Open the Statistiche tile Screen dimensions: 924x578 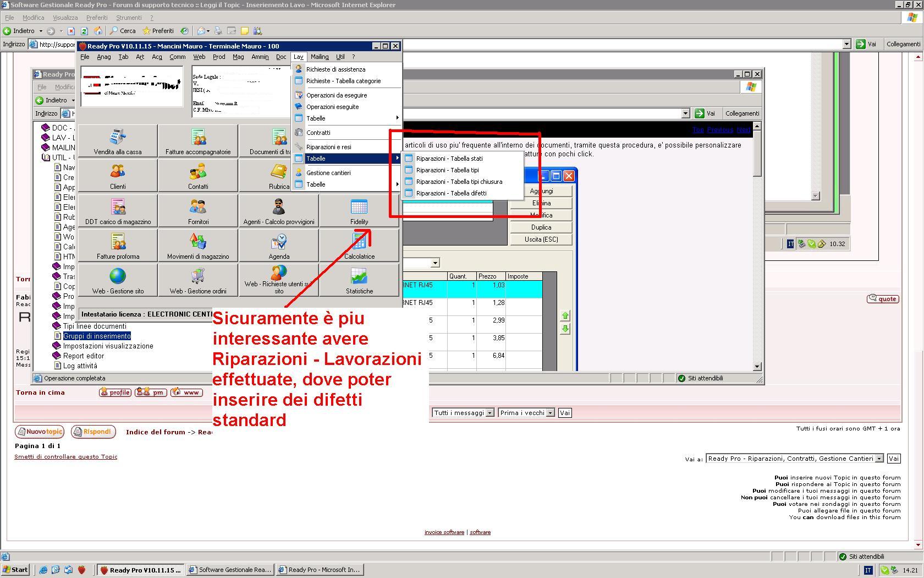coord(359,280)
